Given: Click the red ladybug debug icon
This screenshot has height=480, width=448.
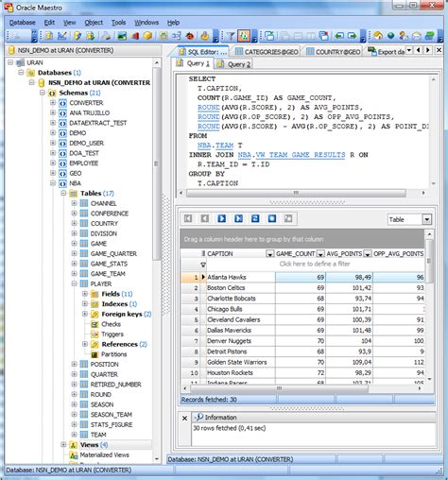Looking at the screenshot, I should click(190, 36).
